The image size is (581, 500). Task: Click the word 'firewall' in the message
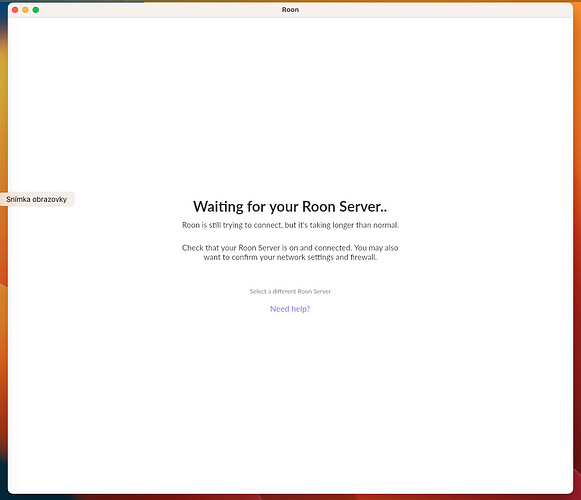tap(363, 257)
